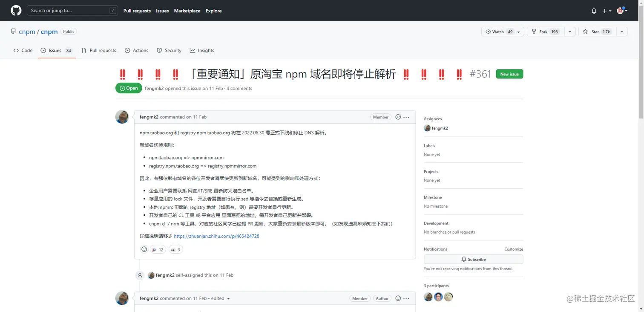Open the three-dot menu on the second comment
Image resolution: width=644 pixels, height=312 pixels.
406,298
